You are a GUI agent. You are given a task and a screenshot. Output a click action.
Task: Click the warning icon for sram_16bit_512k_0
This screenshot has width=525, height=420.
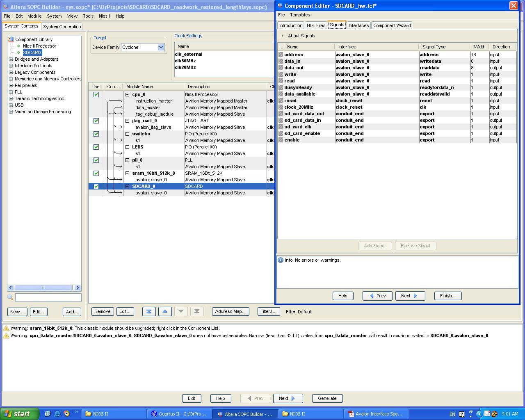tap(6, 329)
